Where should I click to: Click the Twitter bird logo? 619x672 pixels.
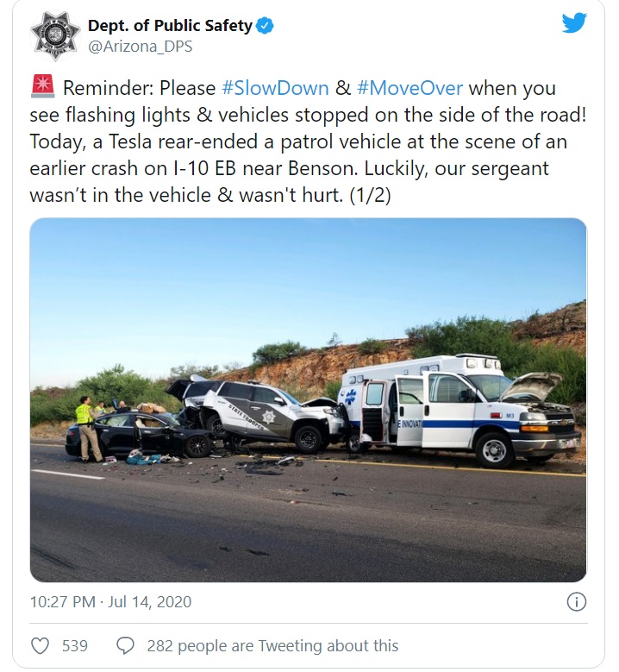coord(574,23)
